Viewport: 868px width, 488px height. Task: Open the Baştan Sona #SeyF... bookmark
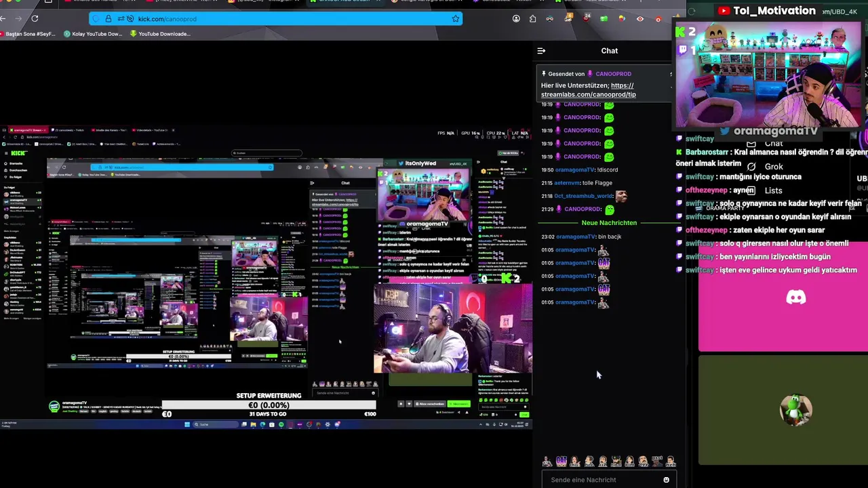click(x=28, y=34)
